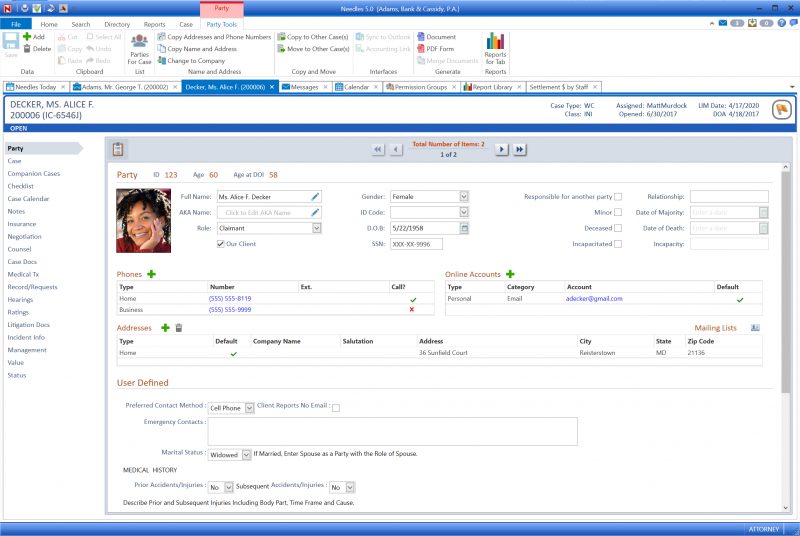Check the Incapacitated checkbox
This screenshot has width=800, height=536.
pyautogui.click(x=618, y=244)
